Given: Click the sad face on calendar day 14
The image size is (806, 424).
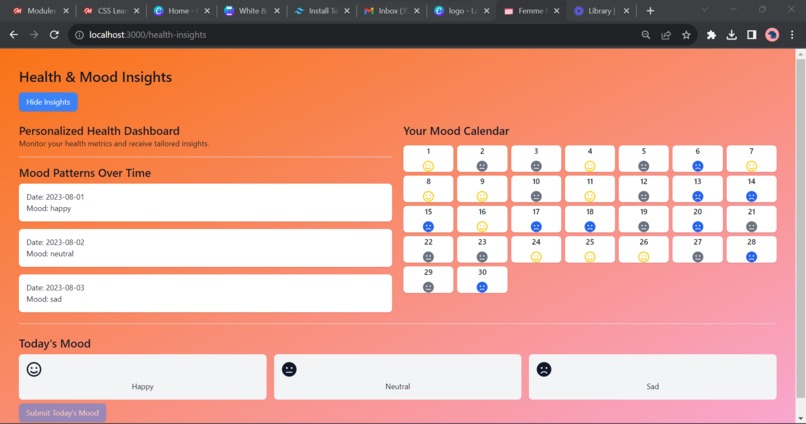Looking at the screenshot, I should 752,196.
